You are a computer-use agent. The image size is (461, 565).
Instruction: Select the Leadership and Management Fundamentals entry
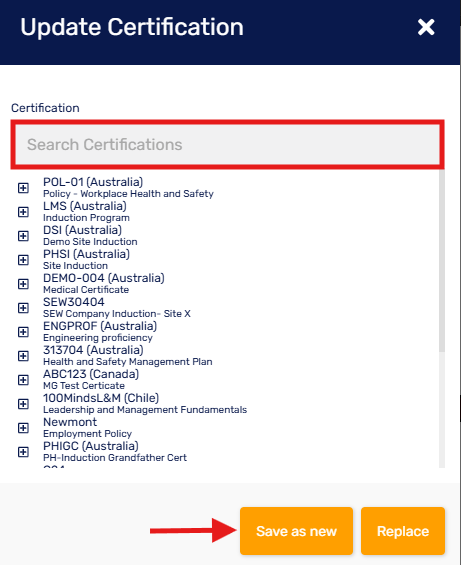(x=145, y=410)
